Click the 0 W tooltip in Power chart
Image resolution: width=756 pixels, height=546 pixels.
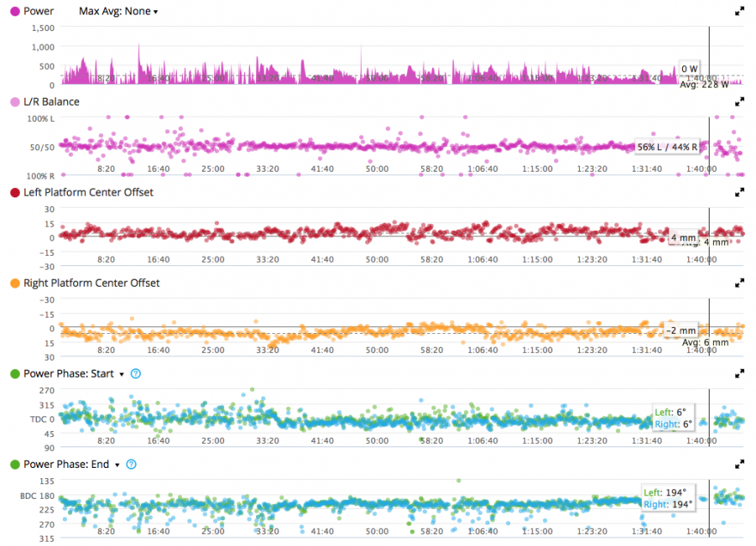coord(690,69)
